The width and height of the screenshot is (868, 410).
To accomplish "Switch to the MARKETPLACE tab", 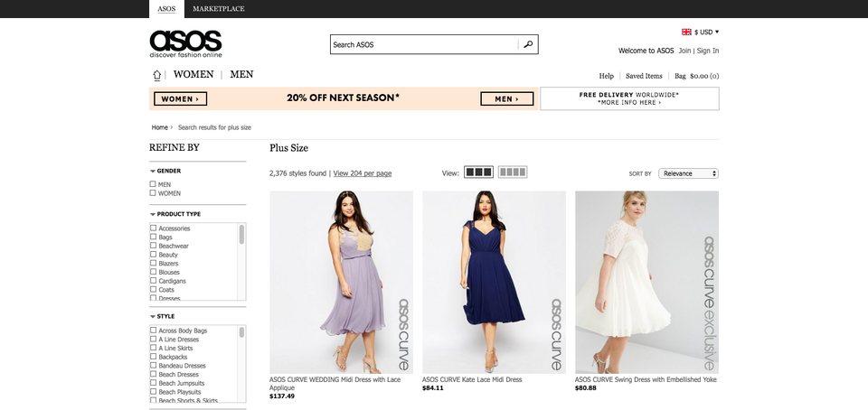I will (x=219, y=9).
